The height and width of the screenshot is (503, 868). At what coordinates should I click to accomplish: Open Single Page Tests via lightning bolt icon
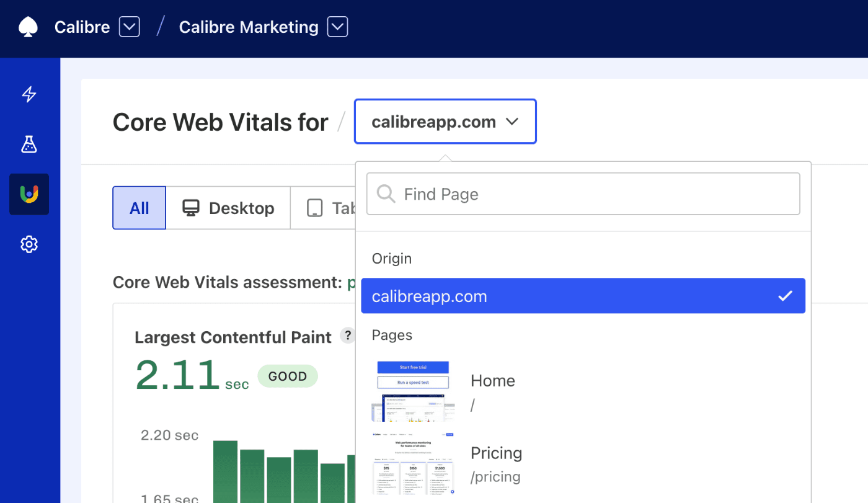(x=29, y=94)
